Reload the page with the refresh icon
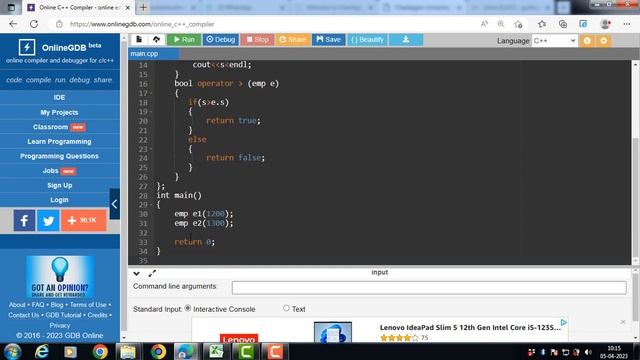Viewport: 640px width, 360px height. tap(34, 24)
